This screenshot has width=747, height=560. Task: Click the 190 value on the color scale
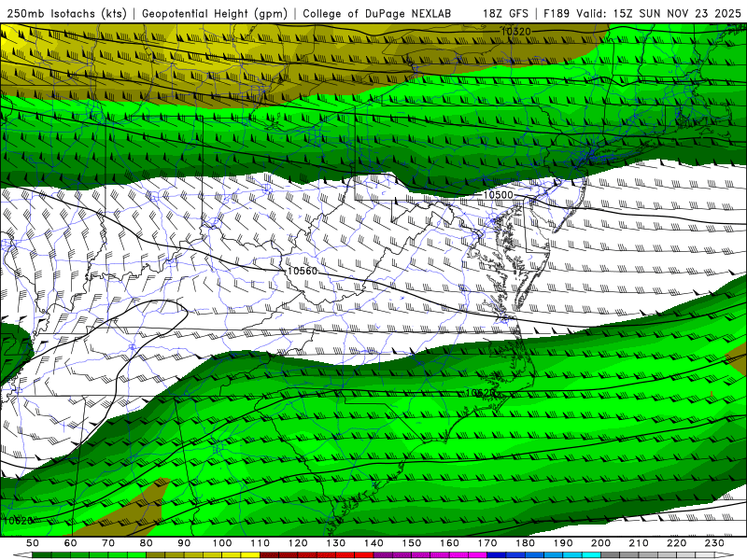tap(563, 543)
